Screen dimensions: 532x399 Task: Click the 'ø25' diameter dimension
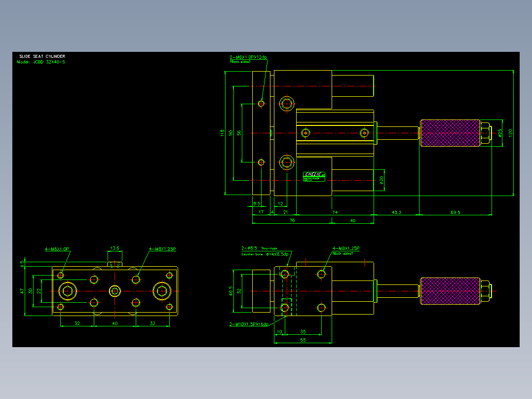pyautogui.click(x=499, y=133)
